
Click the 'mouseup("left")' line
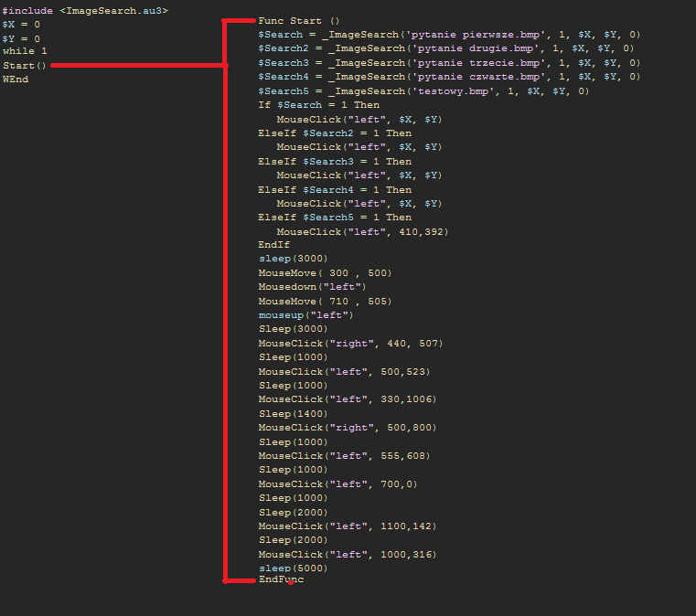coord(305,315)
